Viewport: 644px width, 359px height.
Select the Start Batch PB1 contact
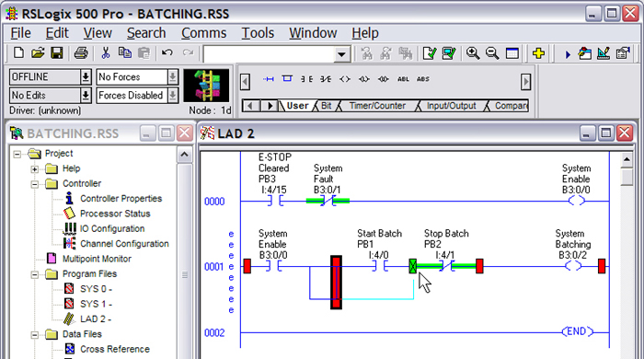coord(379,266)
